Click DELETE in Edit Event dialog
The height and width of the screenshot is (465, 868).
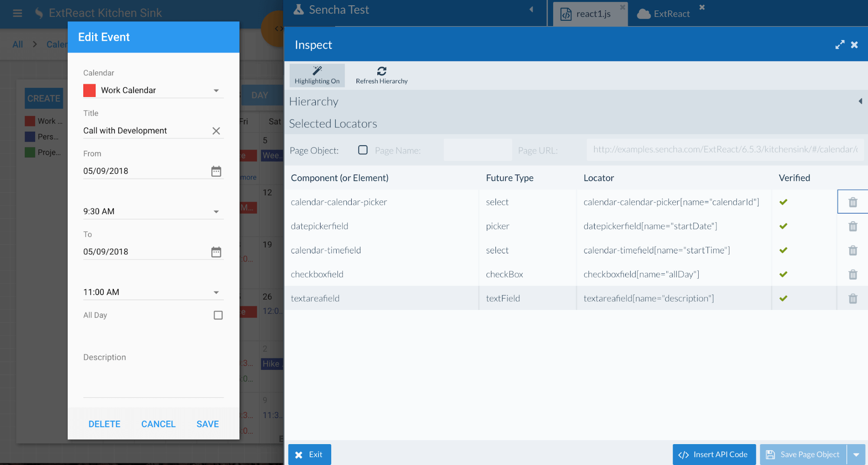(x=104, y=424)
